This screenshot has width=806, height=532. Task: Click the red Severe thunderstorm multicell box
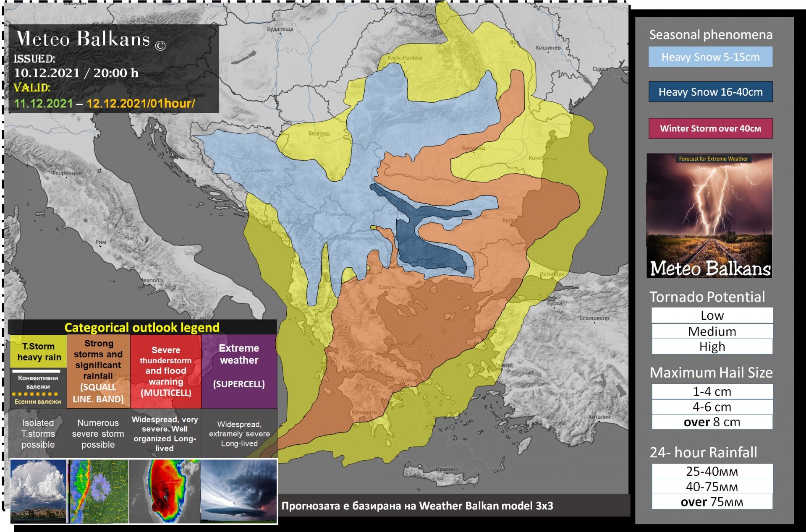pos(166,371)
